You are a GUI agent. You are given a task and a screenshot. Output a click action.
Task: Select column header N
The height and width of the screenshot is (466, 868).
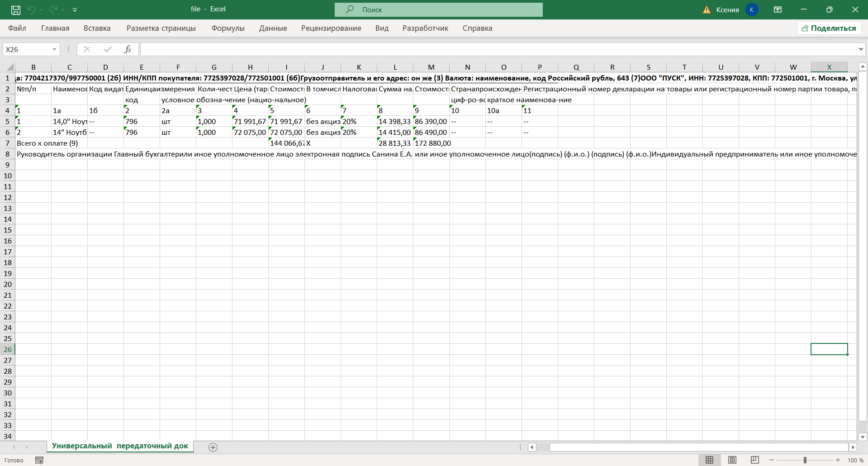tap(467, 67)
